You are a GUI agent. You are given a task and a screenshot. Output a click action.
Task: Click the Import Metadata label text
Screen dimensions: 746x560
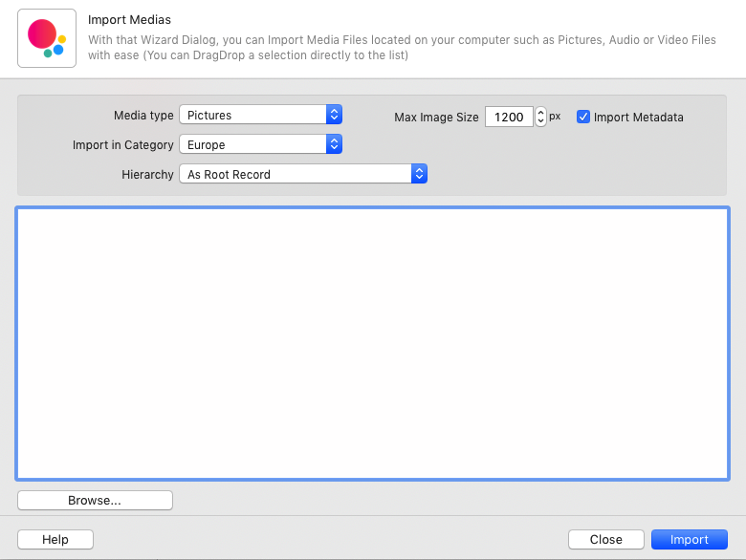(638, 117)
